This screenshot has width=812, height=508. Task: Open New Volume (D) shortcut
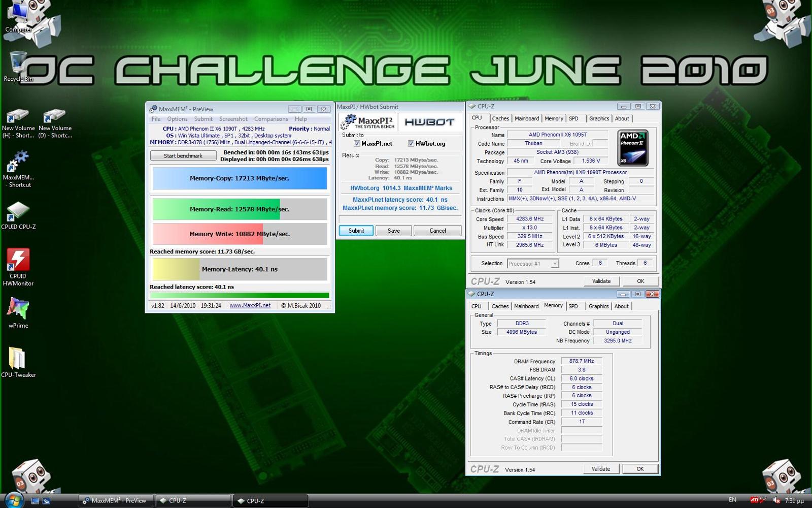point(55,123)
